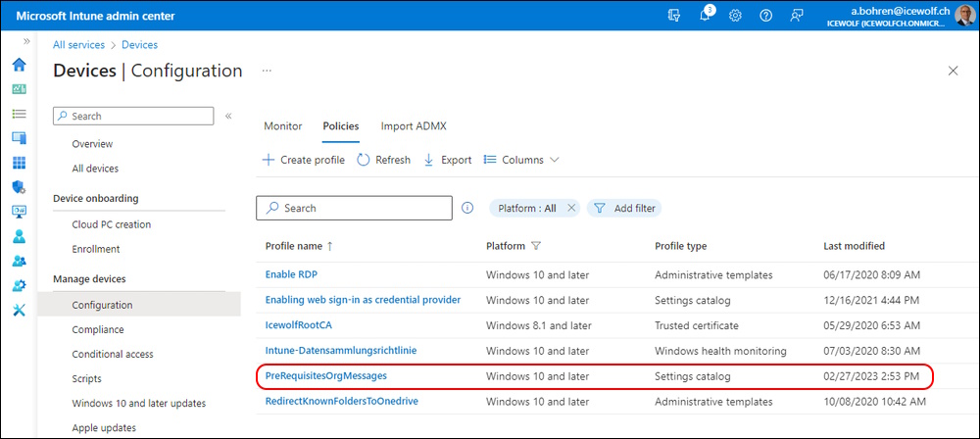Go to Devices breadcrumb

tap(139, 45)
